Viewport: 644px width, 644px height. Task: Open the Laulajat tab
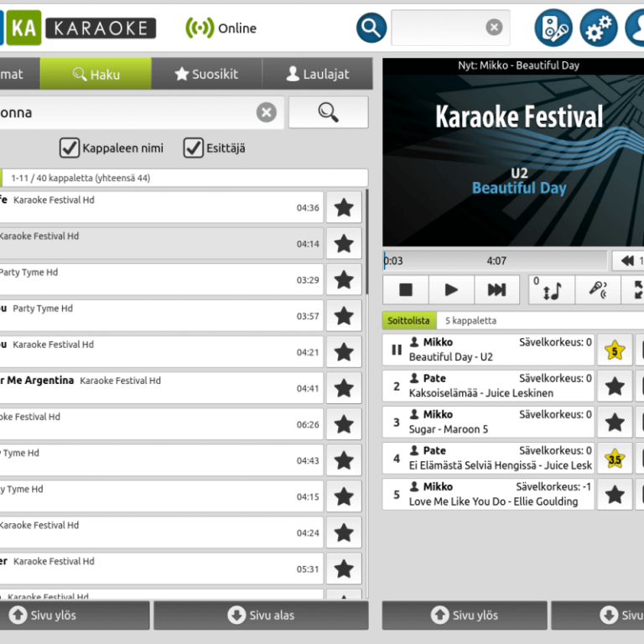click(x=317, y=75)
